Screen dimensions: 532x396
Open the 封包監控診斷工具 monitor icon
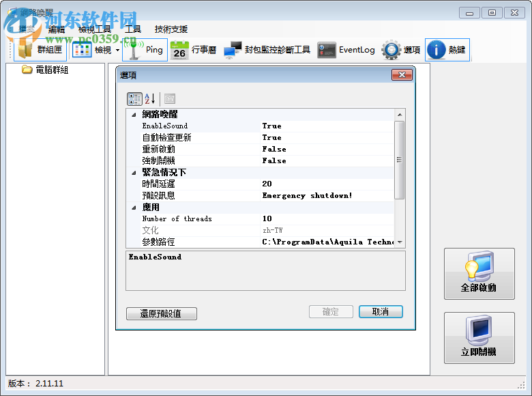(x=233, y=50)
